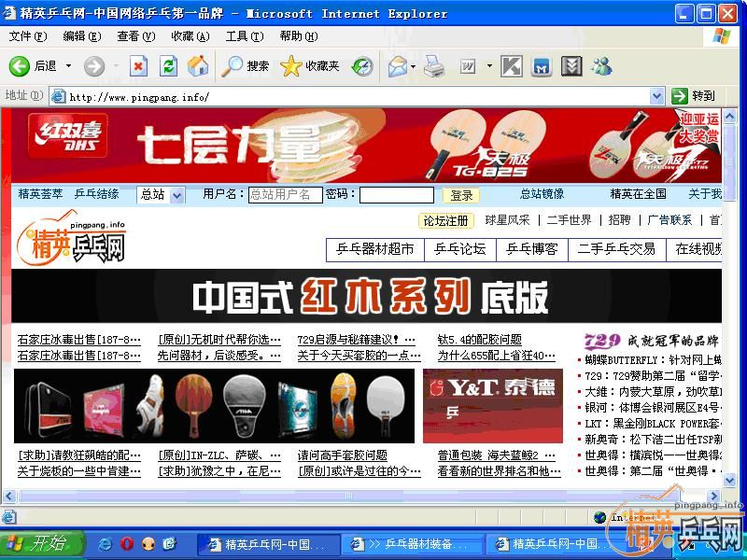Click the 广告联系 link
Image resolution: width=747 pixels, height=560 pixels.
[669, 220]
